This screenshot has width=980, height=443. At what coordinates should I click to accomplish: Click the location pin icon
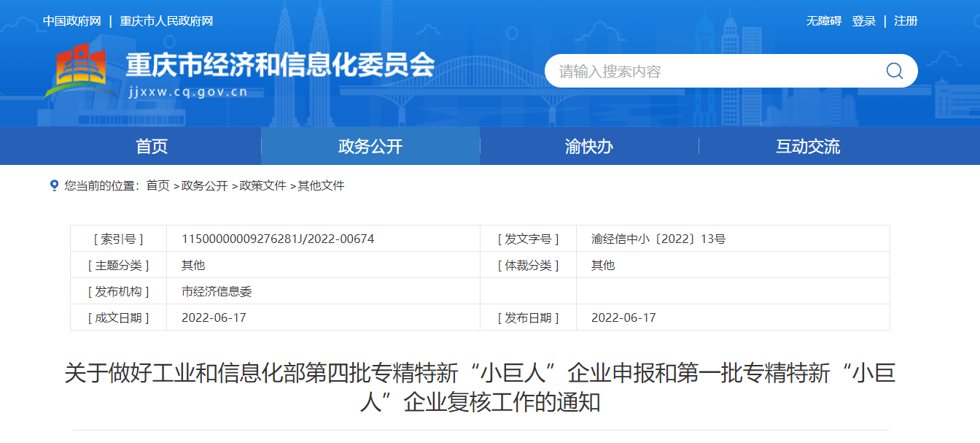[54, 185]
